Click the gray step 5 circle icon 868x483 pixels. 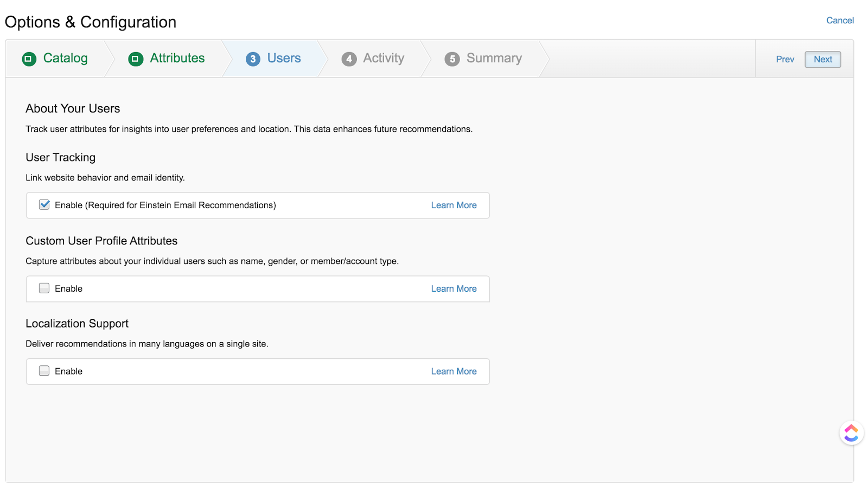[452, 59]
